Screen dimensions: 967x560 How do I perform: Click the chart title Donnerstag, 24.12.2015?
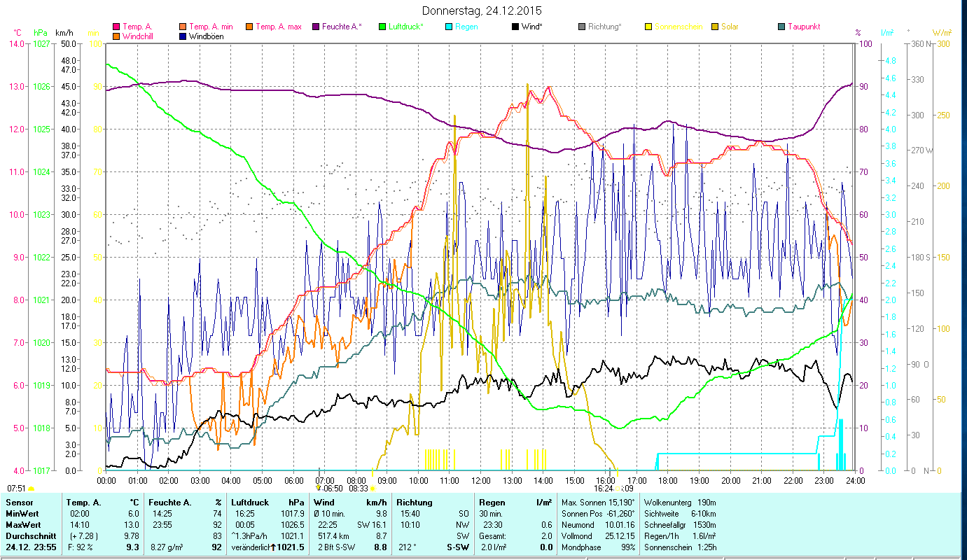(483, 11)
